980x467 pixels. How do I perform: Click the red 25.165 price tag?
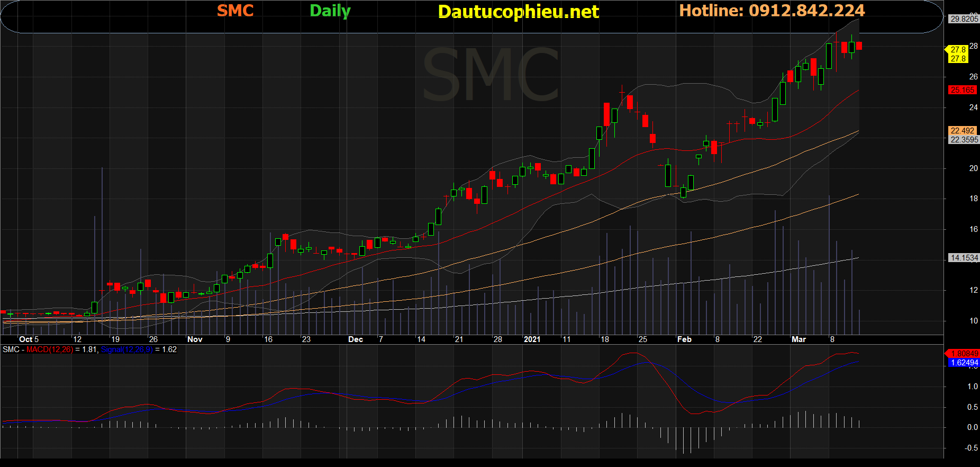(x=963, y=89)
